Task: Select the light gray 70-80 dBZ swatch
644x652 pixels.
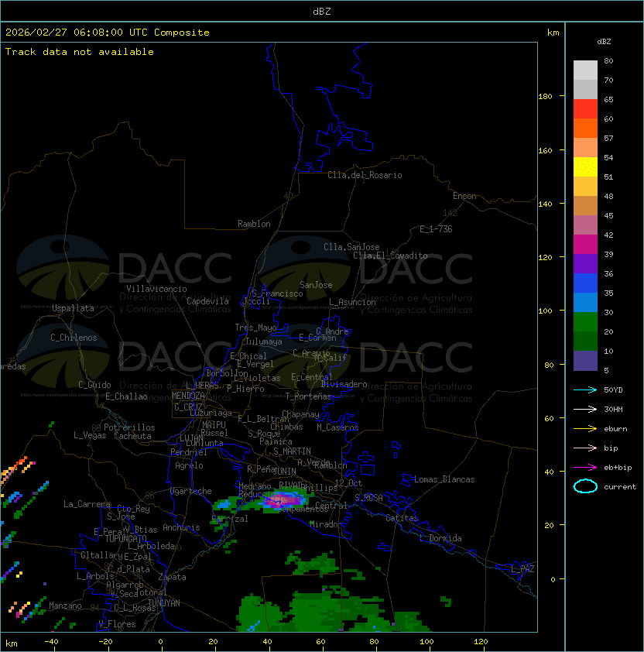Action: point(585,70)
